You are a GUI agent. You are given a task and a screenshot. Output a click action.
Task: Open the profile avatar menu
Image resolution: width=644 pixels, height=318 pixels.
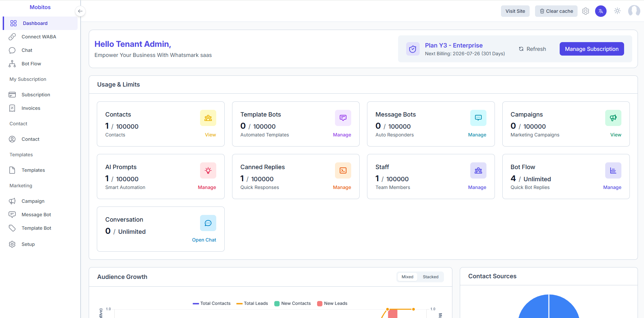point(634,11)
